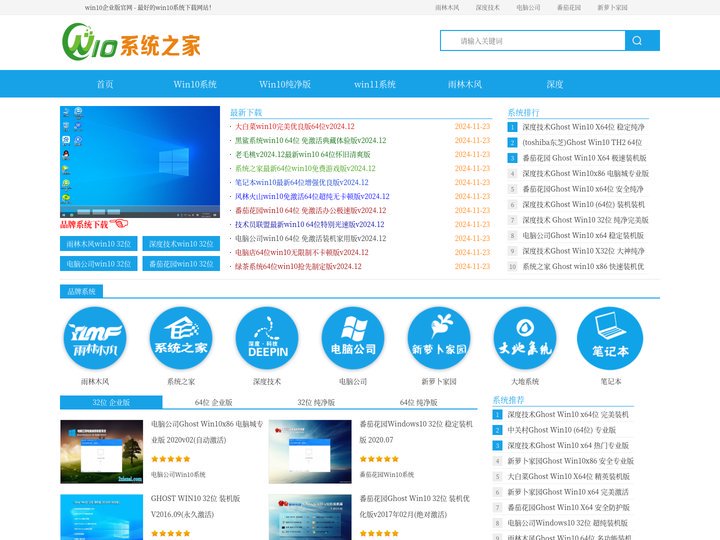The width and height of the screenshot is (720, 540).
Task: Open thumbnail for 电脑公司Ghost Win10x86 电脑城专业版
Action: pos(101,452)
